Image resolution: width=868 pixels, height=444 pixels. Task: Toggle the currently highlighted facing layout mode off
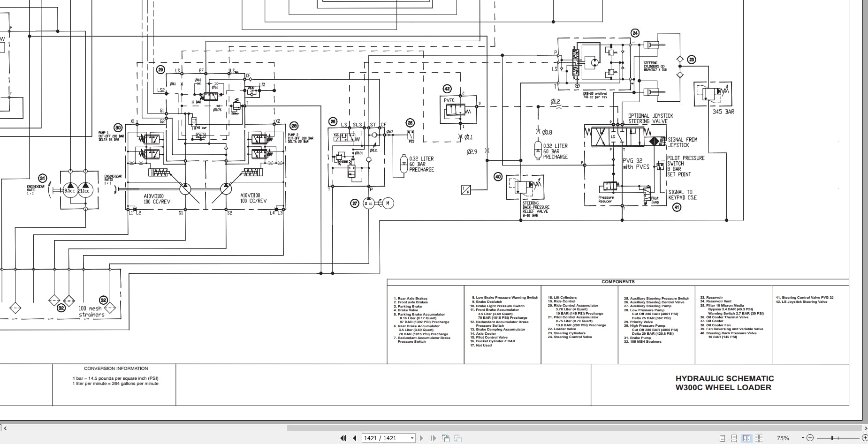[x=747, y=438]
